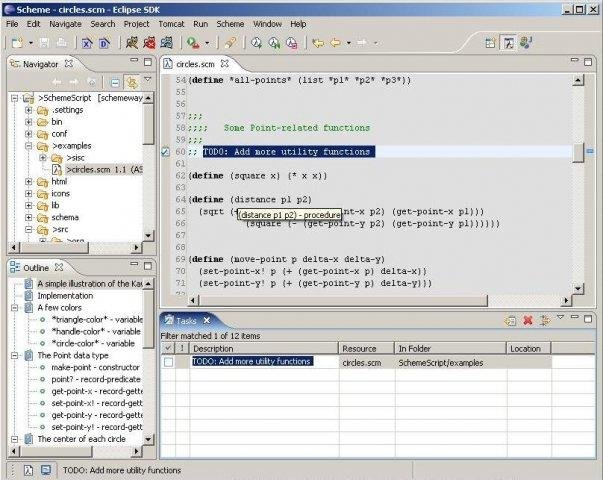The height and width of the screenshot is (480, 603).
Task: Sort by the Description column header
Action: pyautogui.click(x=263, y=348)
